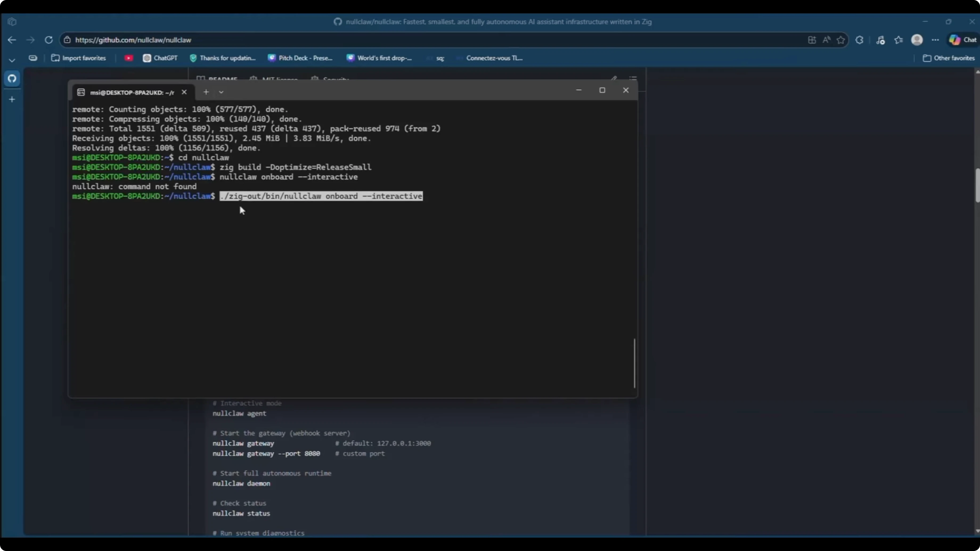This screenshot has height=551, width=980.
Task: Open the GitHub repository icon in sidebar
Action: (x=12, y=79)
